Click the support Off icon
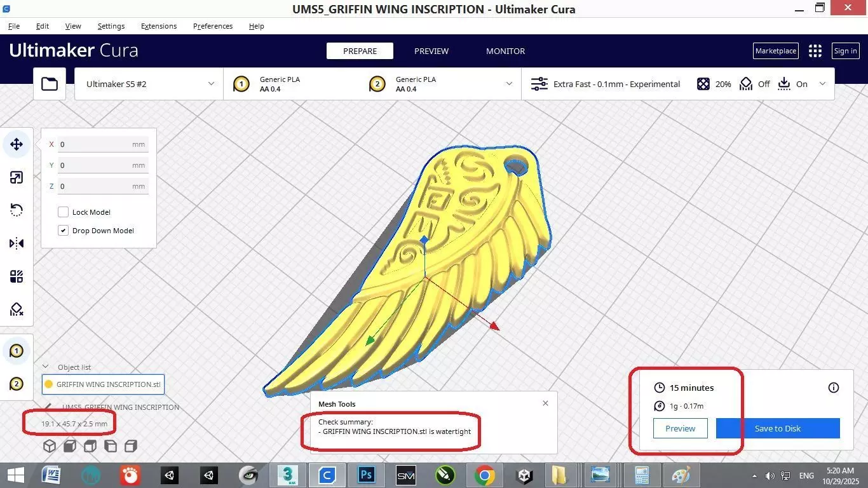868x488 pixels. 746,84
